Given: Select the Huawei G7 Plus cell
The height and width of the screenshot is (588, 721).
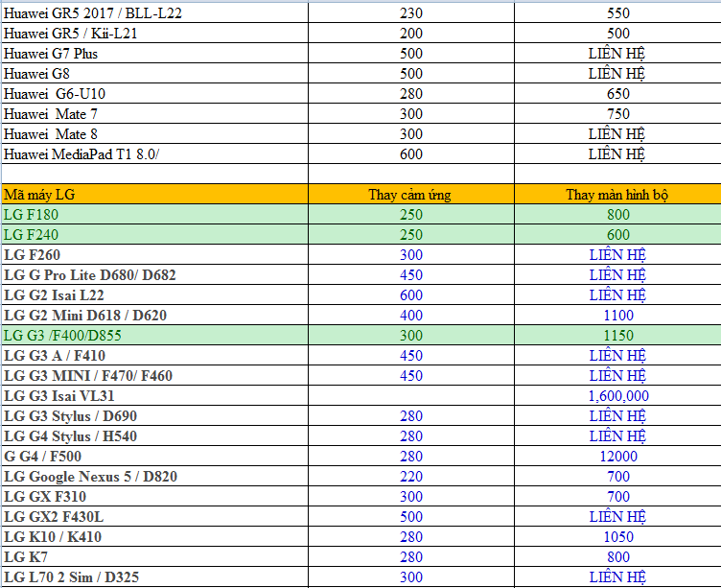Looking at the screenshot, I should [x=155, y=54].
